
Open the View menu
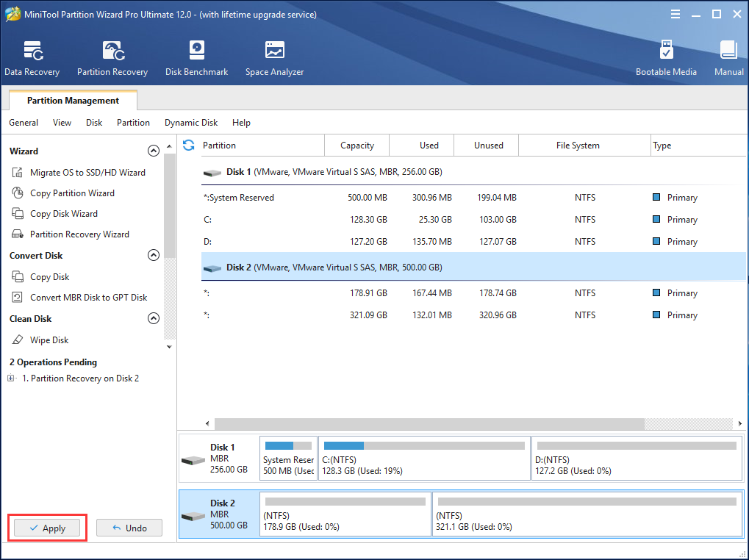click(62, 123)
